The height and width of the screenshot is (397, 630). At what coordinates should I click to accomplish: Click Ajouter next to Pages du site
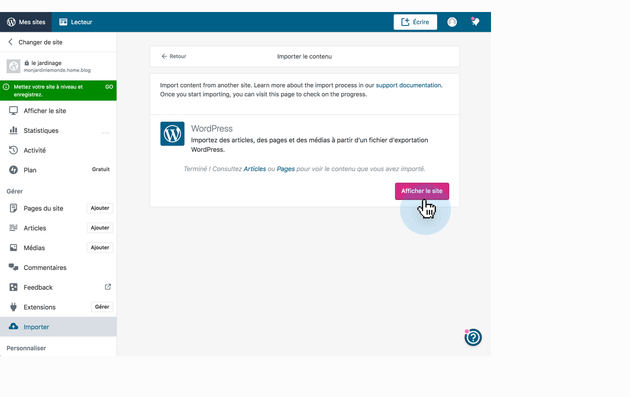(x=100, y=208)
